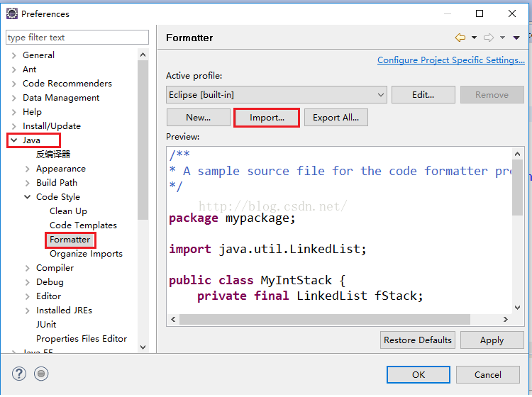This screenshot has height=397, width=532.
Task: Click preview horizontal scrollbar thumb
Action: (x=325, y=319)
